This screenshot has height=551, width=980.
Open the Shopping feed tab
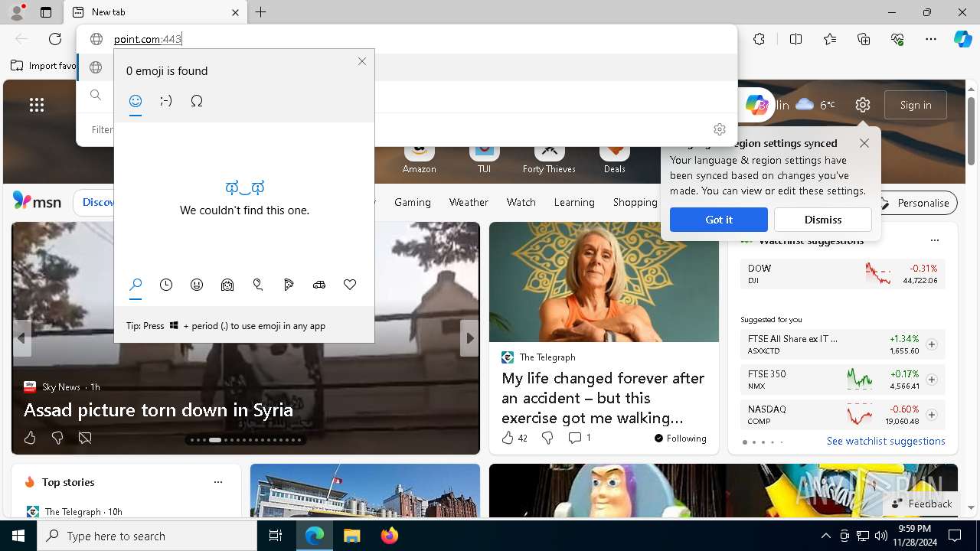tap(635, 202)
